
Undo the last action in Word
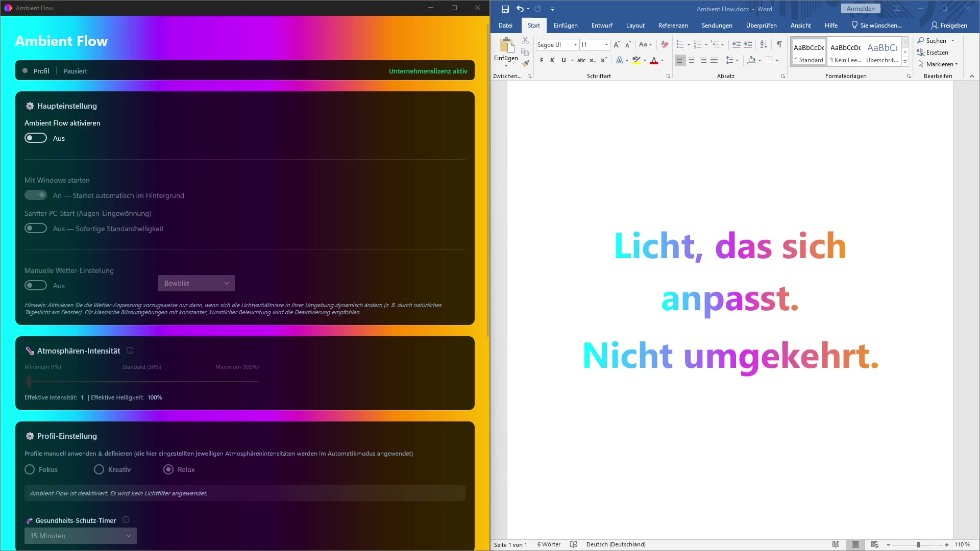click(x=520, y=9)
